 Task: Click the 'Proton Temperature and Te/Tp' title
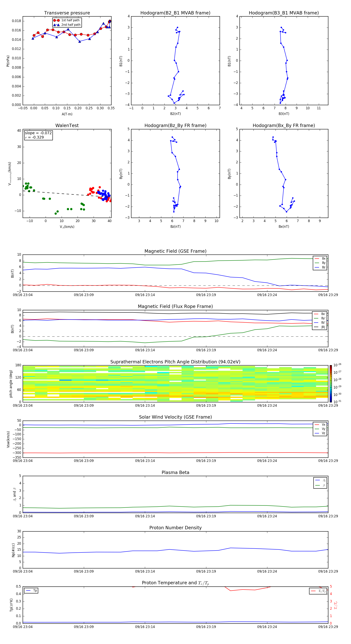click(x=175, y=583)
